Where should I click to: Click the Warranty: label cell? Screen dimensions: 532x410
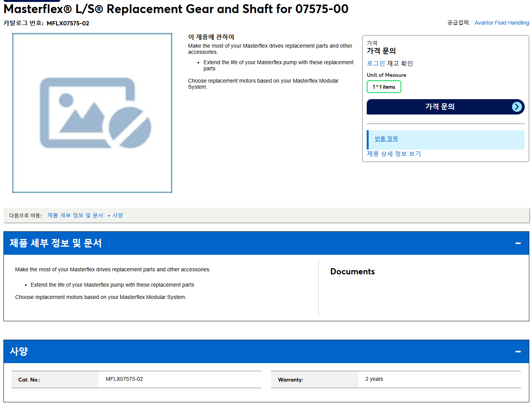click(x=315, y=380)
